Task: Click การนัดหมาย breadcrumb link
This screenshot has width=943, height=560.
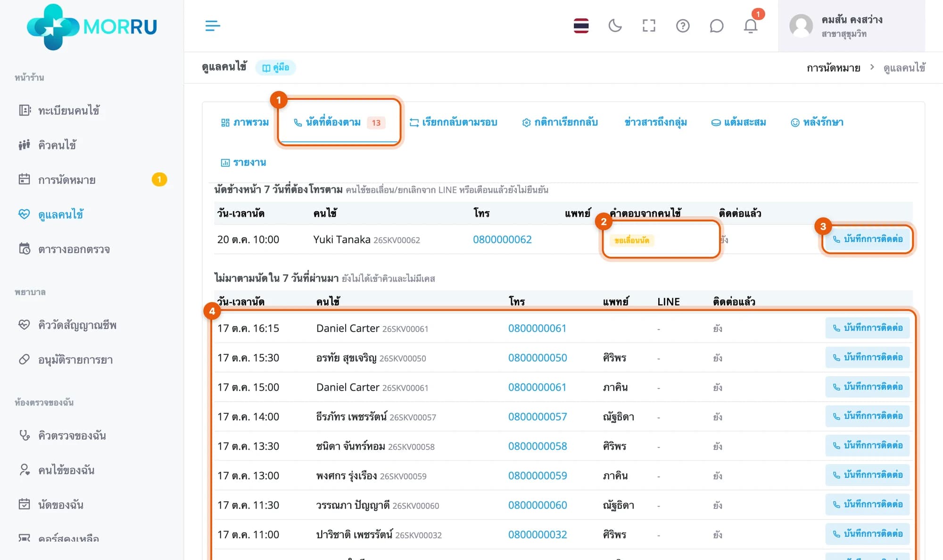Action: click(833, 68)
